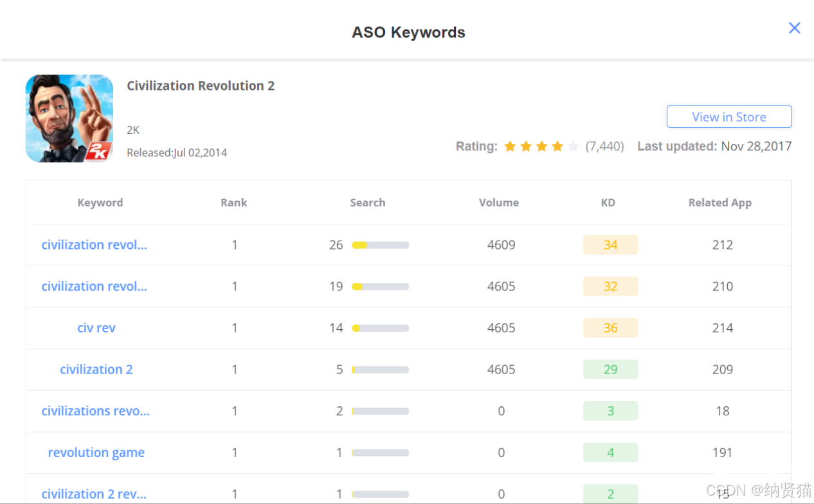Open the 'revolution game' keyword link
This screenshot has height=504, width=814.
(96, 453)
